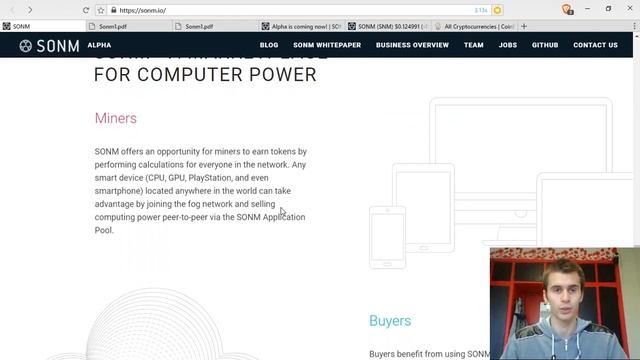Screen dimensions: 640x360
Task: Switch to the 'Alpha is coming now!' tab
Action: (x=302, y=26)
